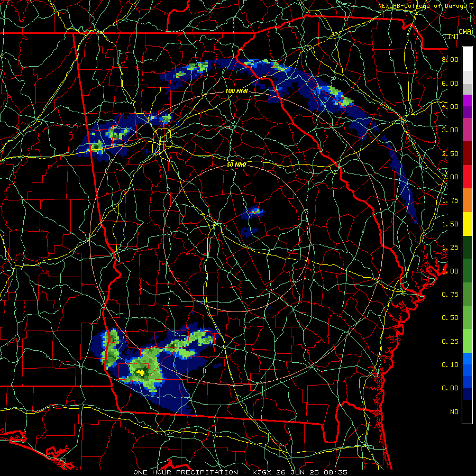Click the 6.00 legend value
Viewport: 476px width, 476px height.
tap(450, 83)
